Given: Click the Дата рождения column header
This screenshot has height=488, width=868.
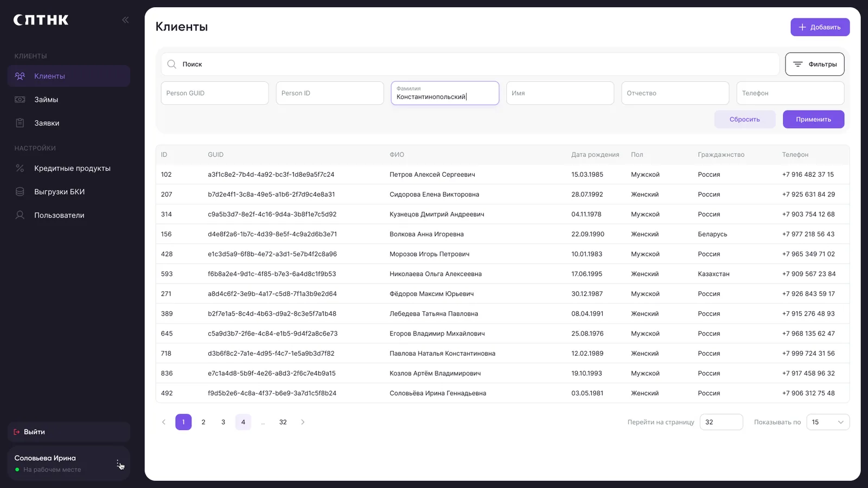Looking at the screenshot, I should pos(595,155).
